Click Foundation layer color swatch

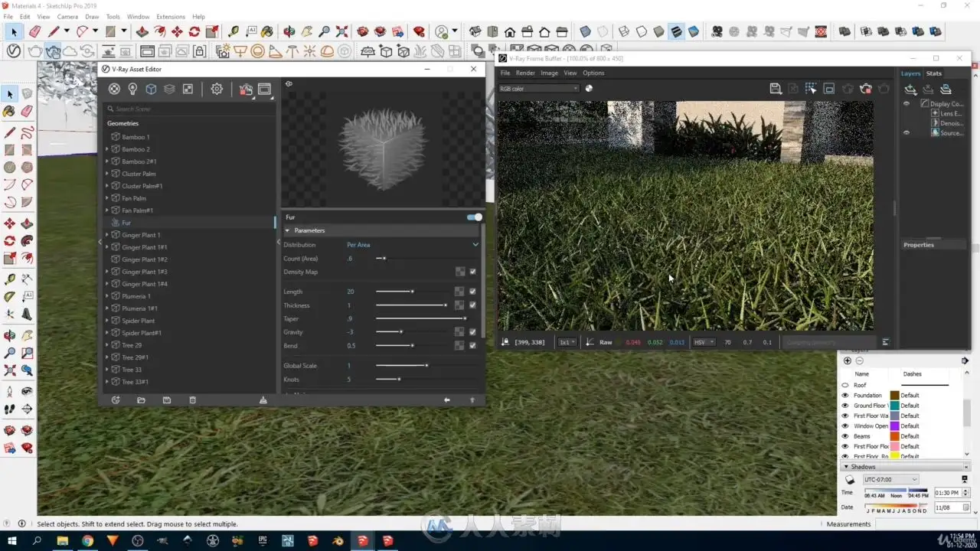pyautogui.click(x=893, y=396)
